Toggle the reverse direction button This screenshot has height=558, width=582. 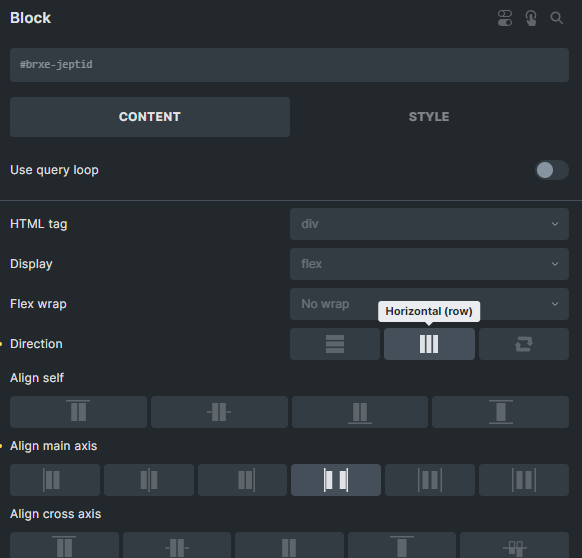point(524,344)
